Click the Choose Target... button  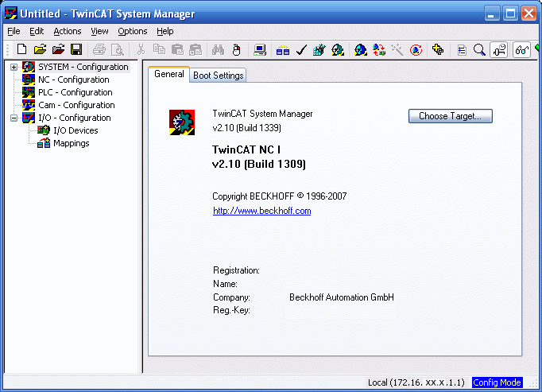pos(451,116)
